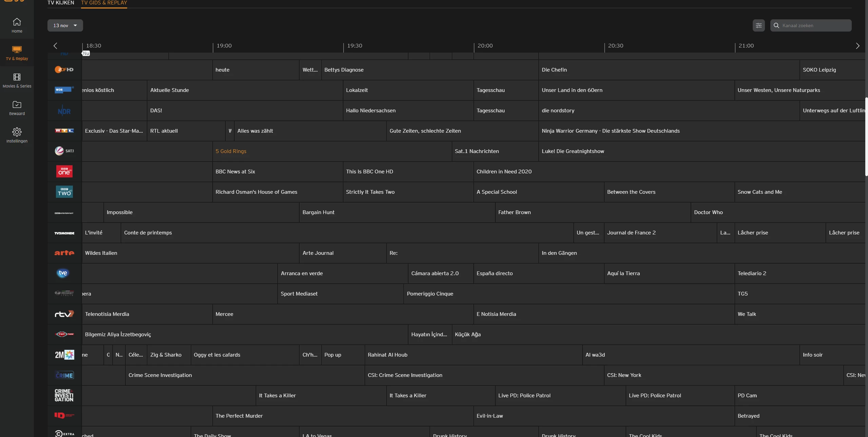Click the Crime Investigation channel logo
Viewport: 868px width, 437px height.
[x=64, y=395]
